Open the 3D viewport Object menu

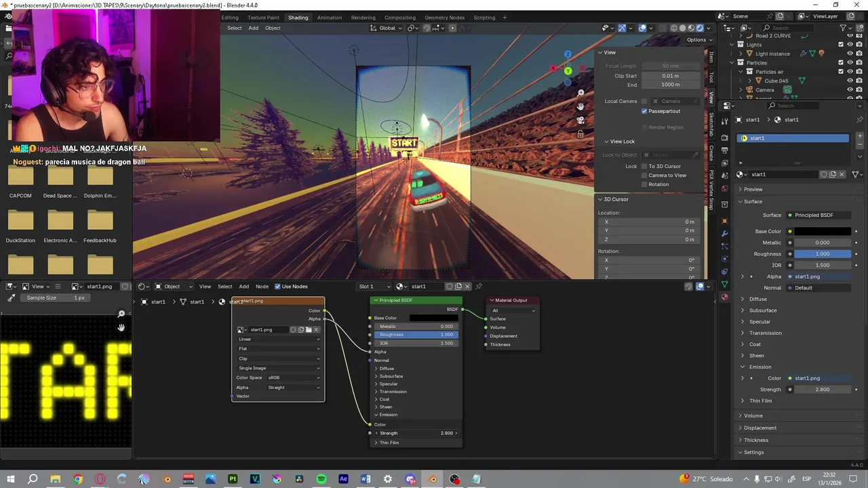[x=273, y=28]
